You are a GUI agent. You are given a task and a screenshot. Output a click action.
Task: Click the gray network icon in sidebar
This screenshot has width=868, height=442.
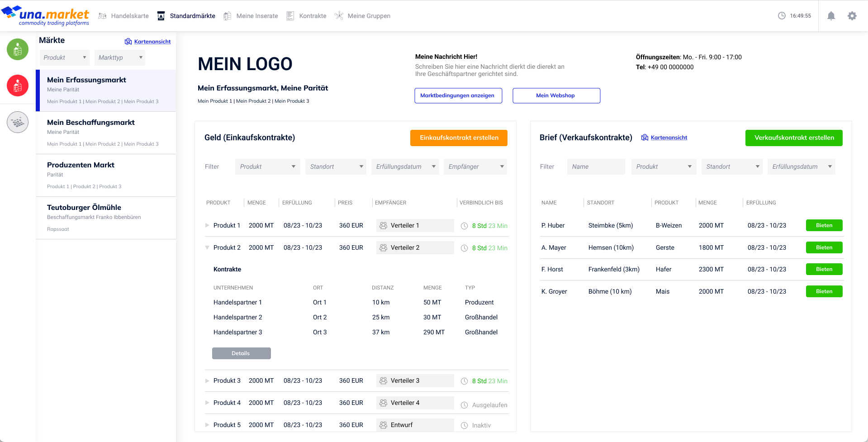18,122
